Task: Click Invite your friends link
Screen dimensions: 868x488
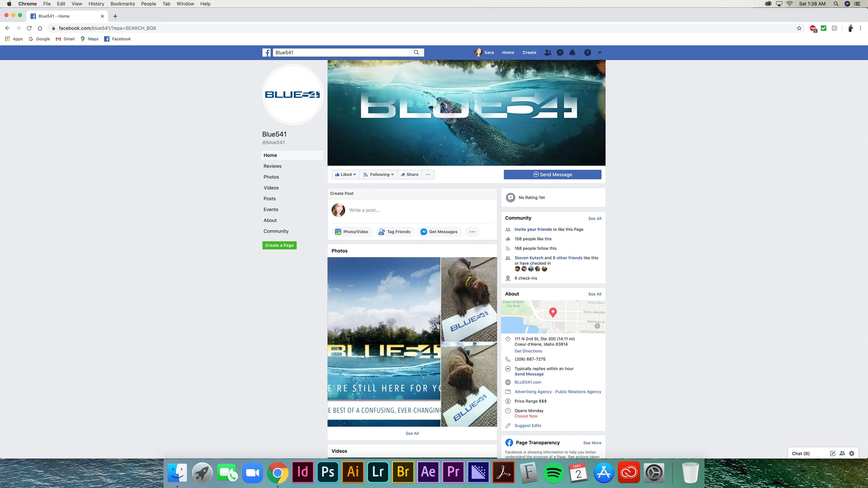Action: [533, 229]
